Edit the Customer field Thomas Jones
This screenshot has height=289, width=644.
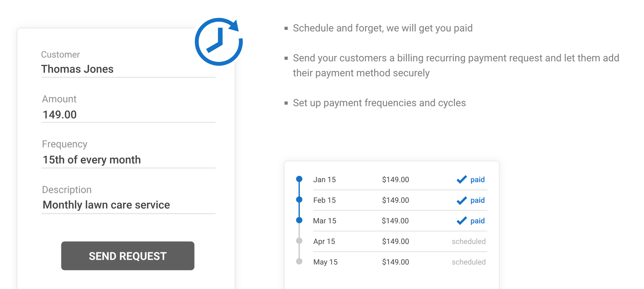[x=128, y=69]
